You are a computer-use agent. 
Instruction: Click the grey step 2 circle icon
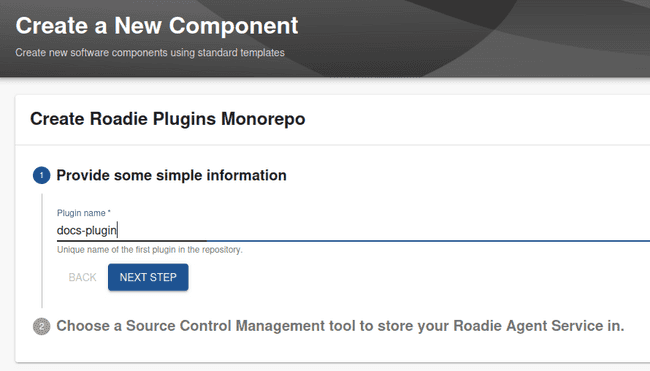point(41,326)
